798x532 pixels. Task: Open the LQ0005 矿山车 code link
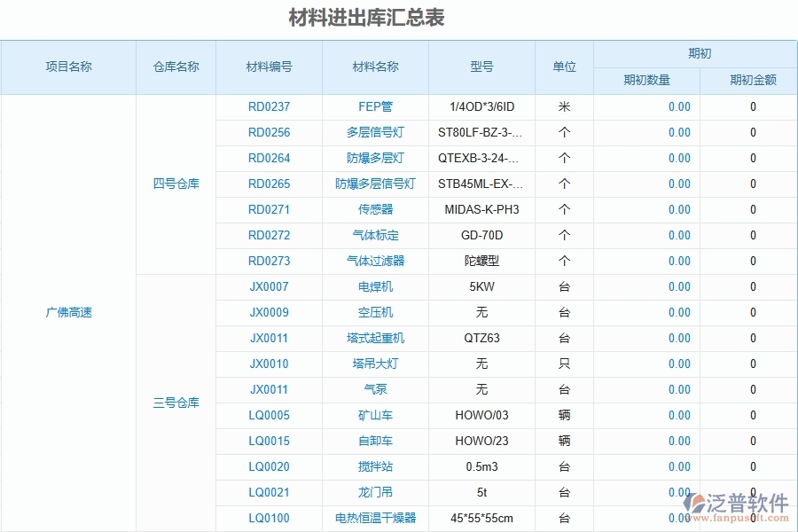point(268,415)
